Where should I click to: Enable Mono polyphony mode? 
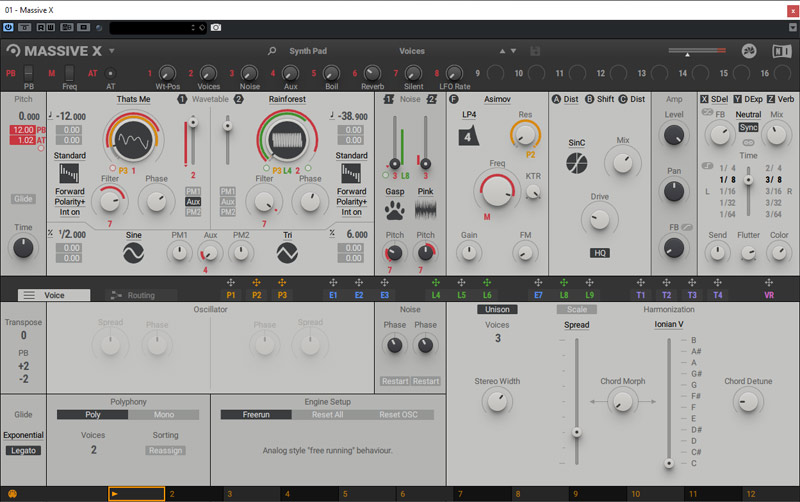163,414
